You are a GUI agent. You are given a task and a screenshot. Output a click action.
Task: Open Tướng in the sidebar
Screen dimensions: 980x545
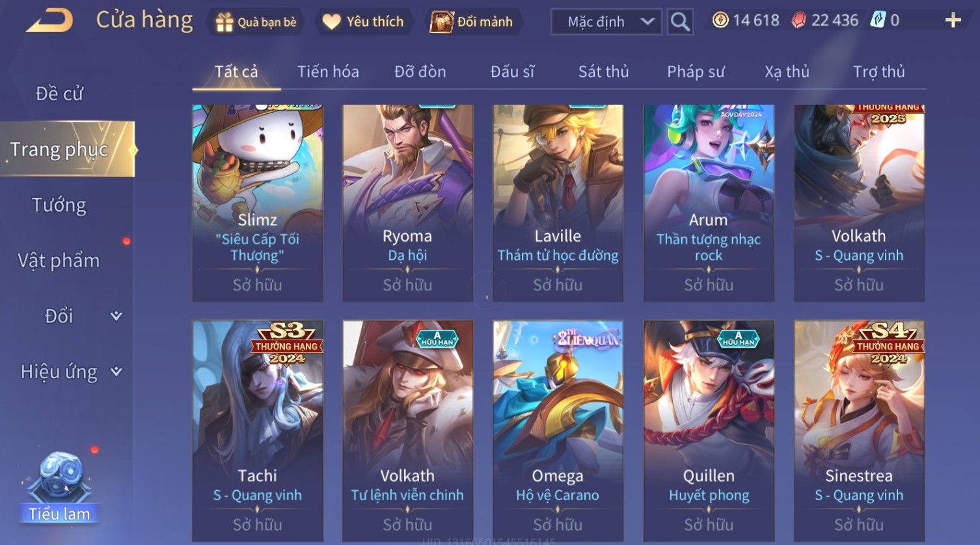pyautogui.click(x=59, y=205)
